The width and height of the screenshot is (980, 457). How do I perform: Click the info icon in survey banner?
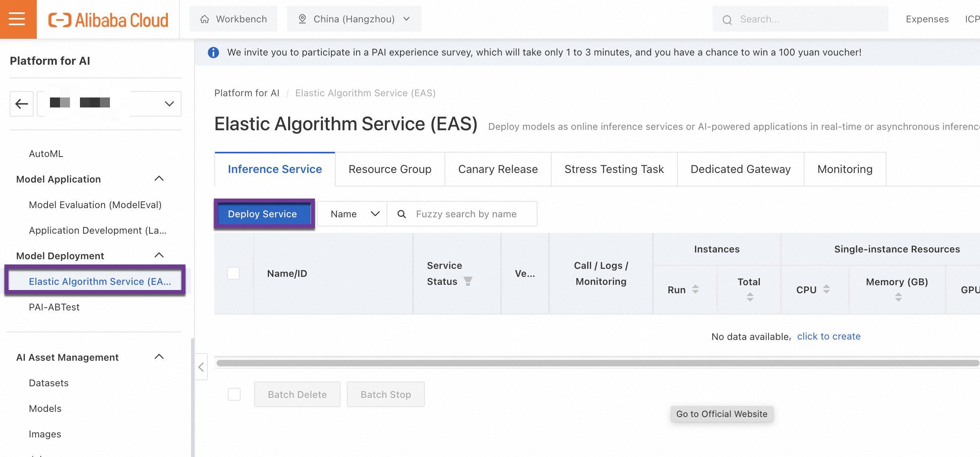tap(213, 52)
